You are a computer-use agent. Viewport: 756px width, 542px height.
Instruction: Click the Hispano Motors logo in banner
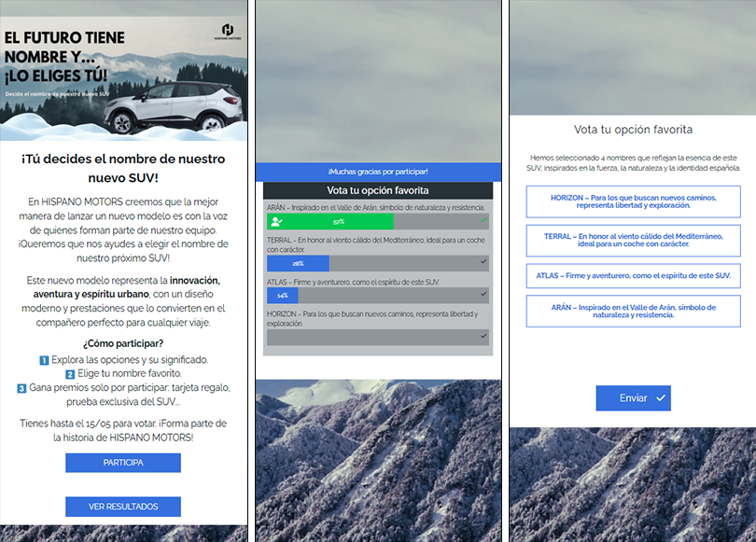point(228,32)
